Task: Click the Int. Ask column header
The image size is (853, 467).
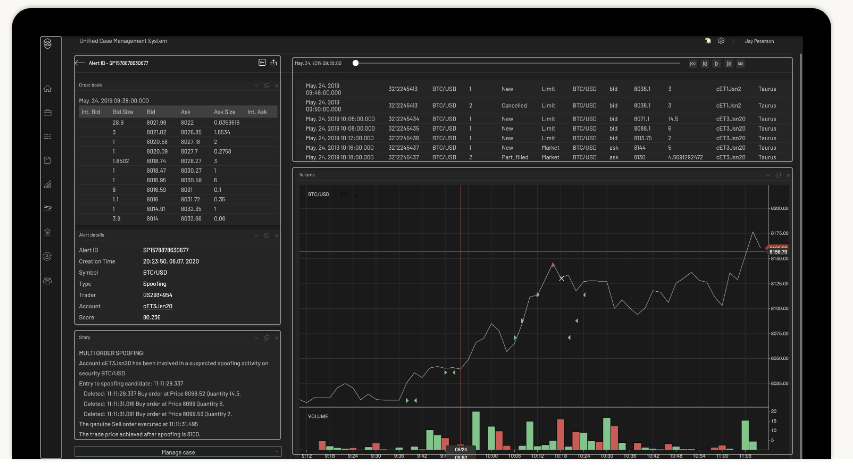Action: (257, 112)
